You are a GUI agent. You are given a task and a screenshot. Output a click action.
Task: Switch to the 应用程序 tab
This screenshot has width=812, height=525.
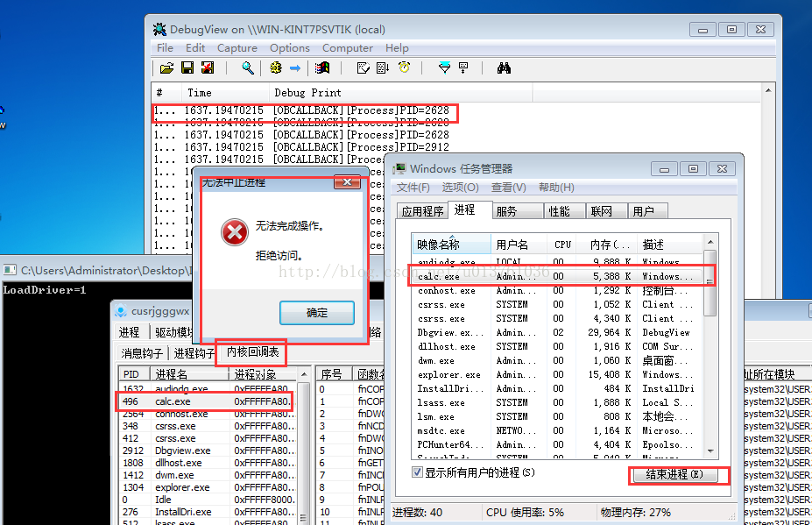coord(422,211)
